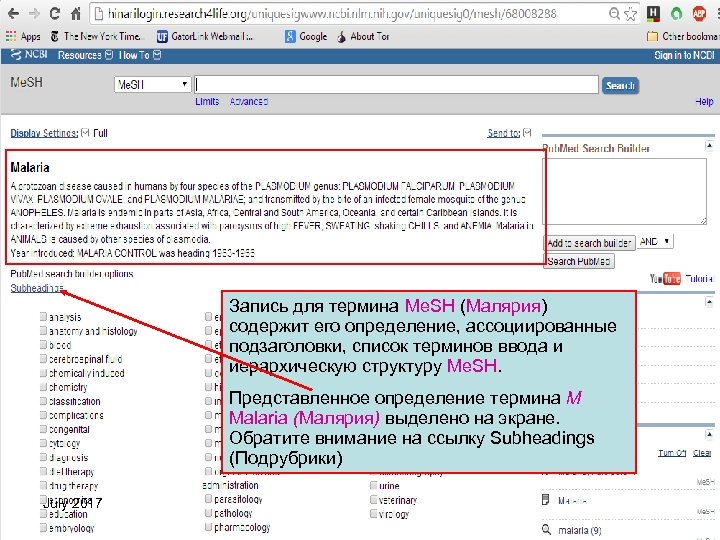Click the browser address bar URL
The image size is (720, 540).
[332, 14]
